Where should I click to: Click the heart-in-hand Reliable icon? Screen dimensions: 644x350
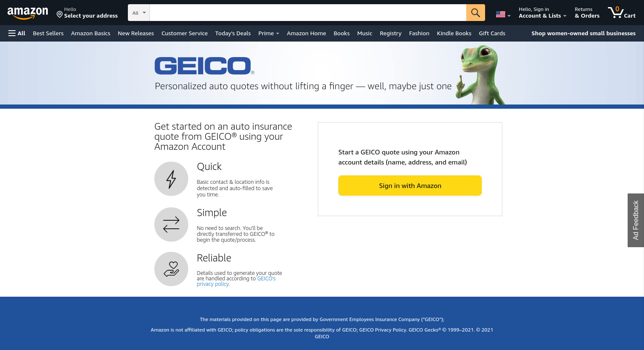(171, 269)
